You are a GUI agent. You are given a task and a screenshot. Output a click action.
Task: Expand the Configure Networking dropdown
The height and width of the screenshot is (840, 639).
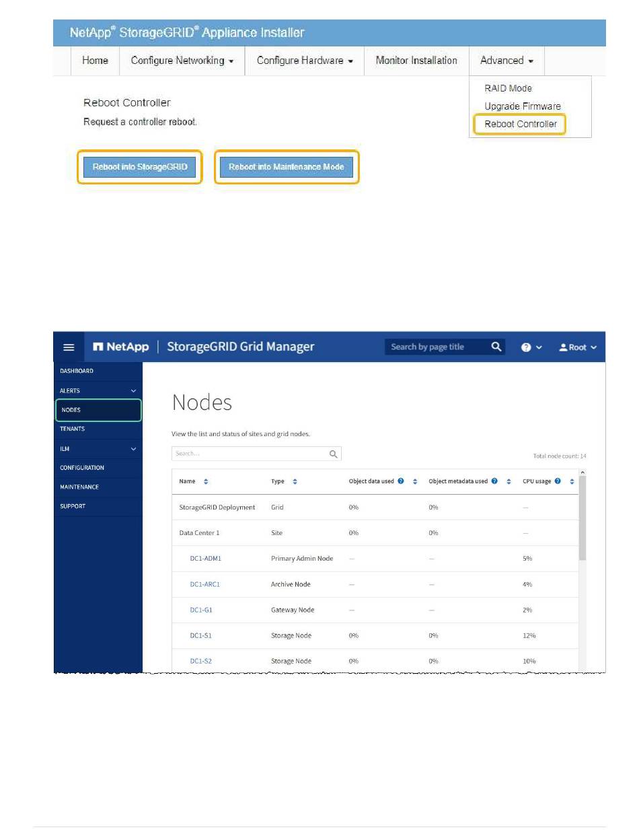tap(182, 61)
